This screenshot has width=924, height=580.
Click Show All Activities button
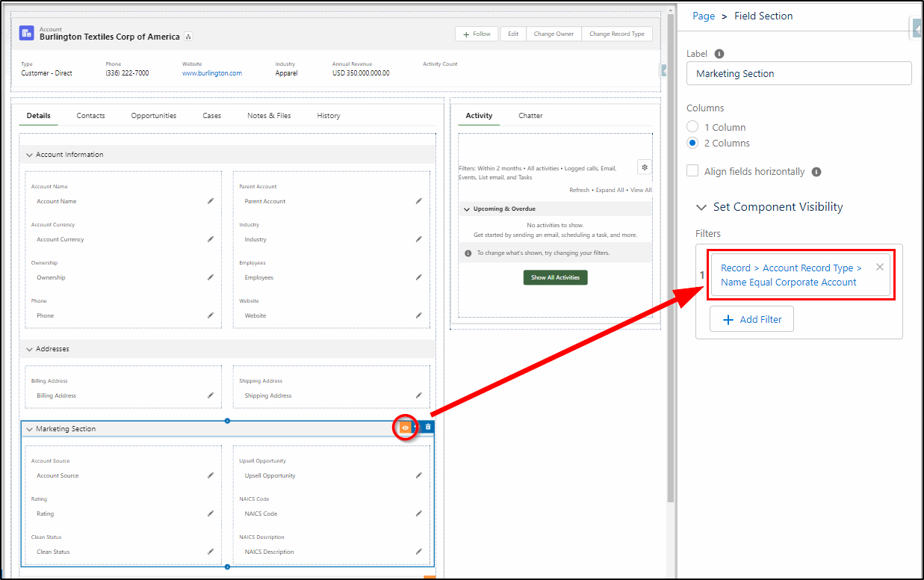point(556,277)
